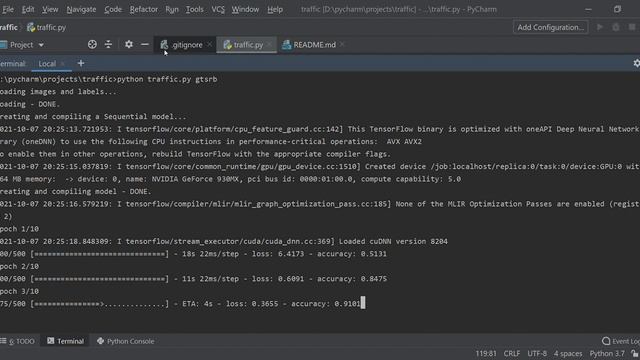This screenshot has width=640, height=360.
Task: Change CRLF line separator in status bar
Action: coord(512,353)
